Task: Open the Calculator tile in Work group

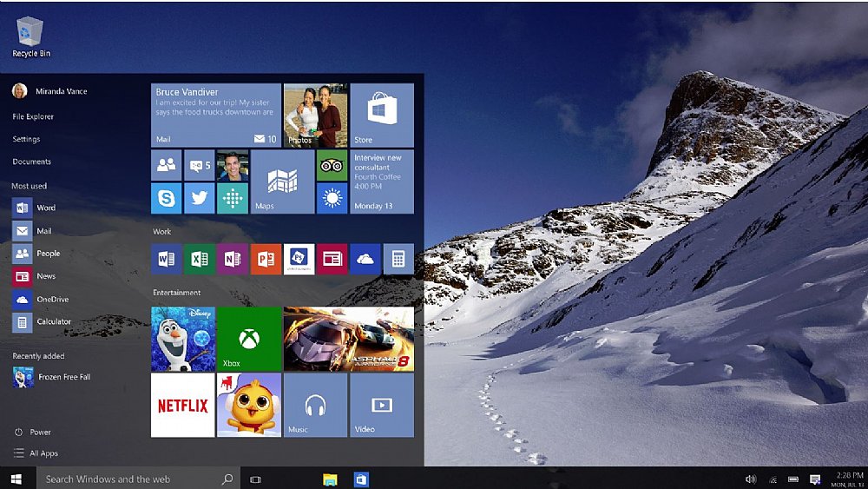Action: click(398, 259)
